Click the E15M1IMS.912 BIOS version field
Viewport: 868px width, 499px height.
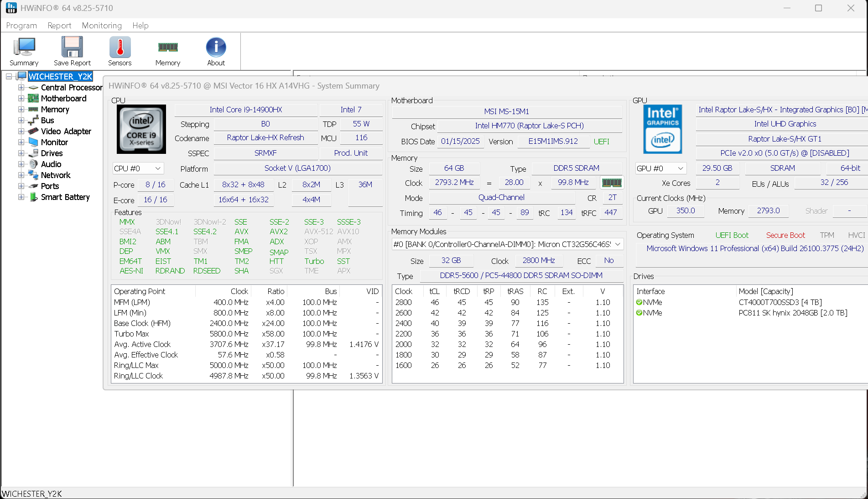coord(553,142)
